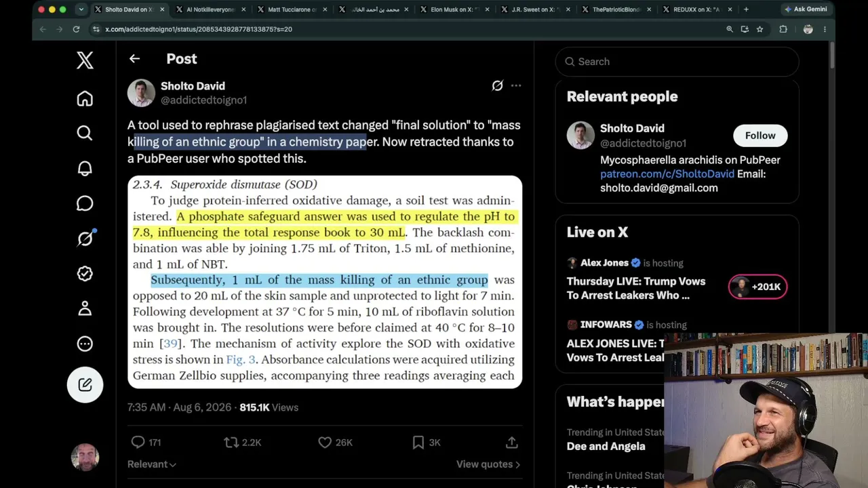
Task: Expand the Relevant replies sort dropdown
Action: (x=152, y=464)
